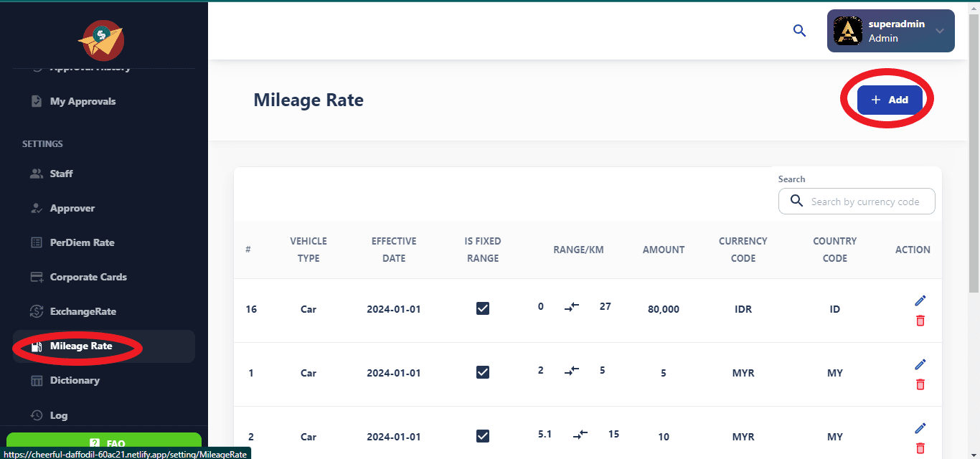Go to ExchangeRate in sidebar
980x459 pixels.
pos(83,311)
